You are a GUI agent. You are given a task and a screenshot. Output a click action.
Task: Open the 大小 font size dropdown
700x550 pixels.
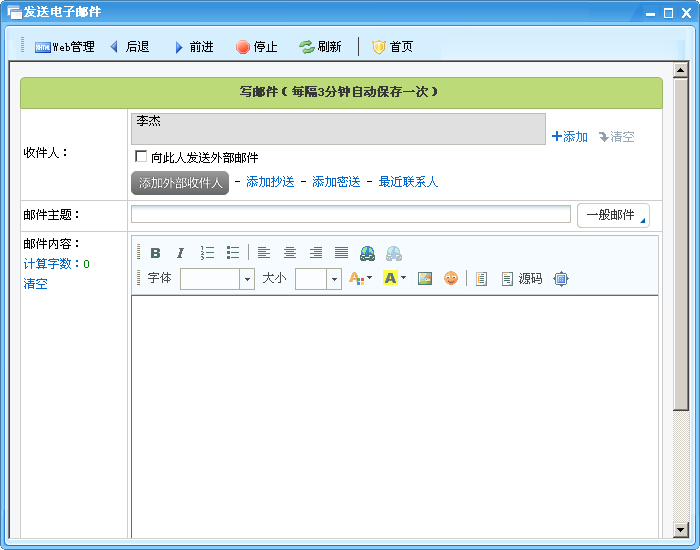[x=334, y=279]
